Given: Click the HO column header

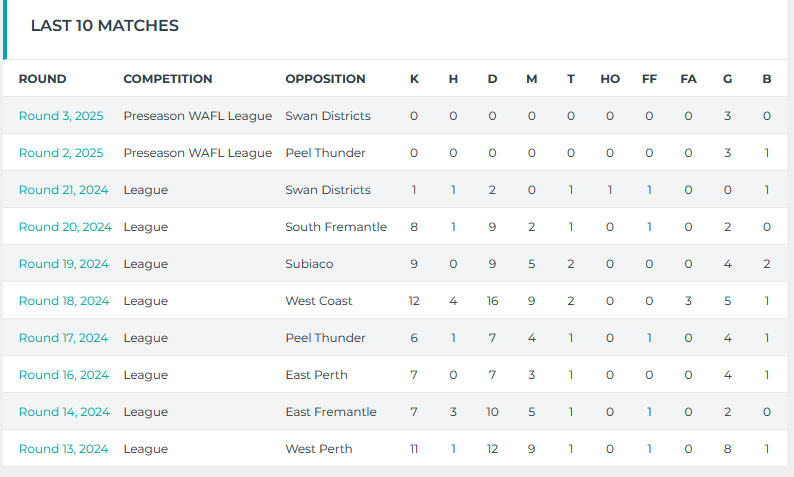Looking at the screenshot, I should 610,79.
